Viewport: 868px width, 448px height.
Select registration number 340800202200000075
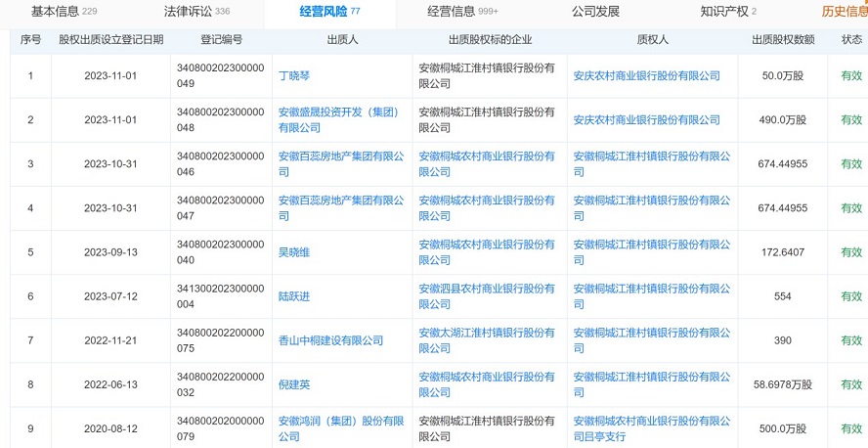point(220,340)
